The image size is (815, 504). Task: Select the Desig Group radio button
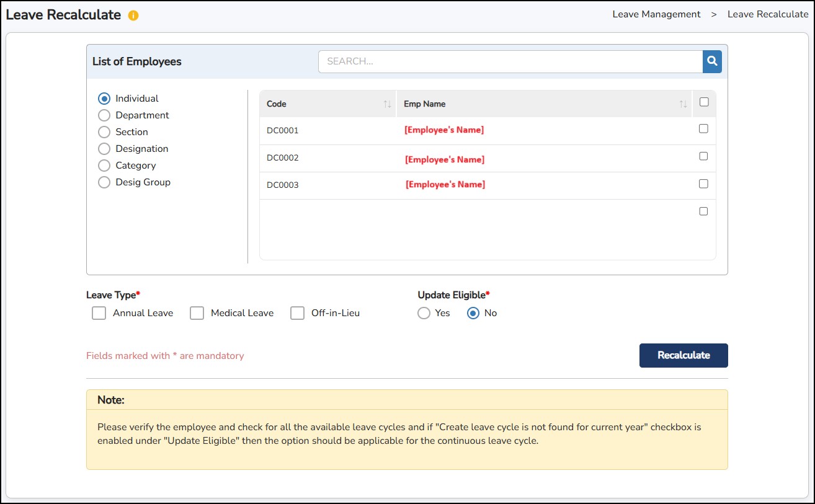pos(104,182)
